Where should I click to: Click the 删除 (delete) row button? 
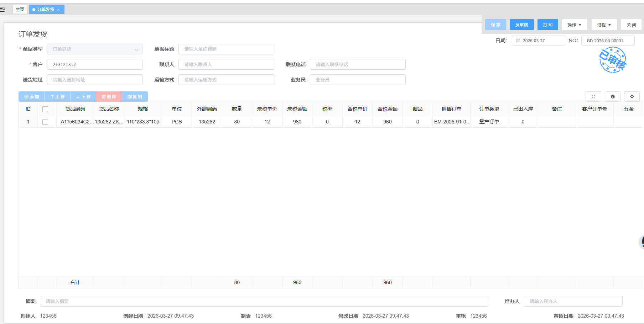point(109,96)
